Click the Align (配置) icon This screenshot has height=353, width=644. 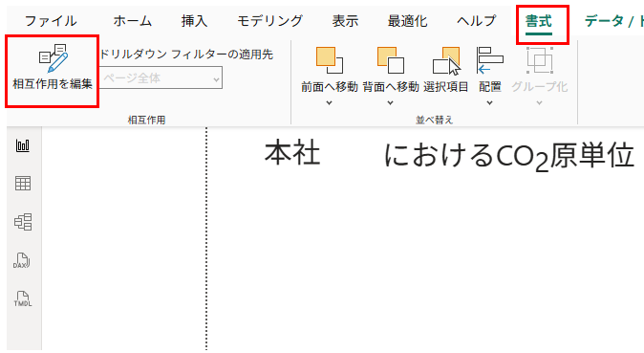pos(489,60)
